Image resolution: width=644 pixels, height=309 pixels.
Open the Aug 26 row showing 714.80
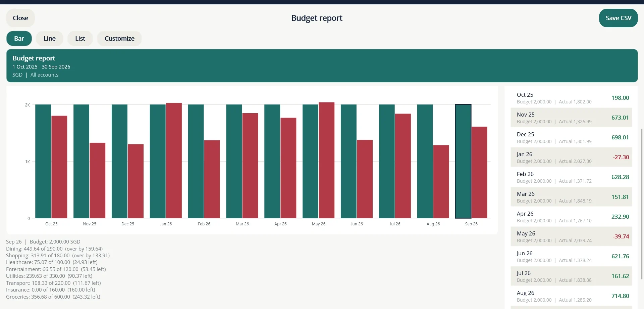coord(571,296)
